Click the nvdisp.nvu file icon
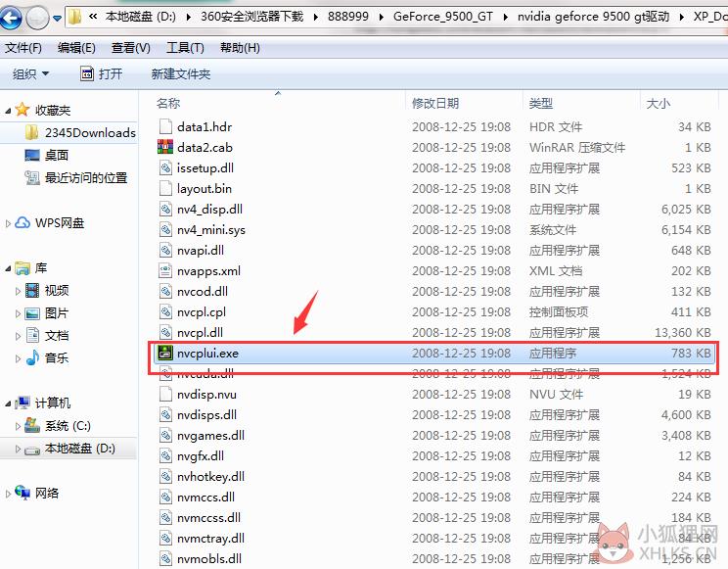This screenshot has height=569, width=728. (x=164, y=395)
